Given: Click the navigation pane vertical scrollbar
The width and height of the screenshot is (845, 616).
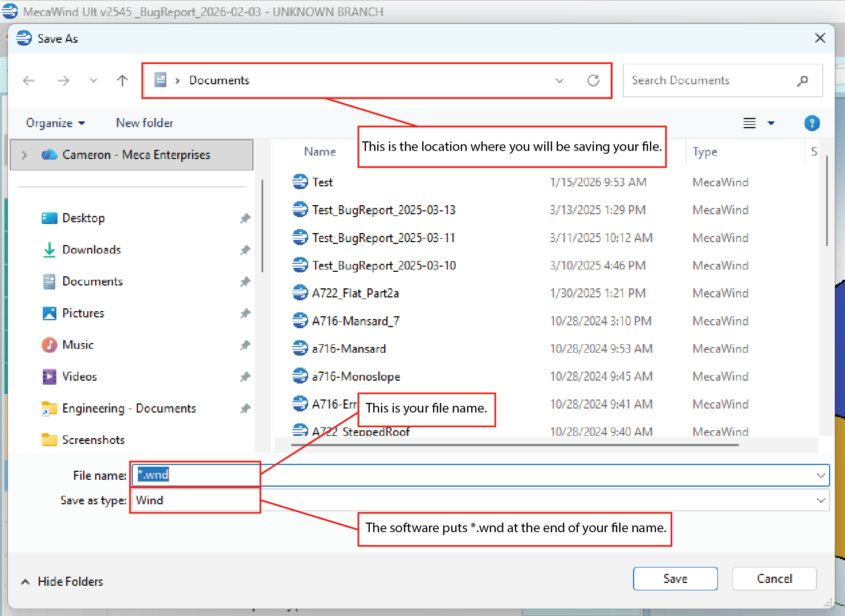Looking at the screenshot, I should (x=262, y=226).
